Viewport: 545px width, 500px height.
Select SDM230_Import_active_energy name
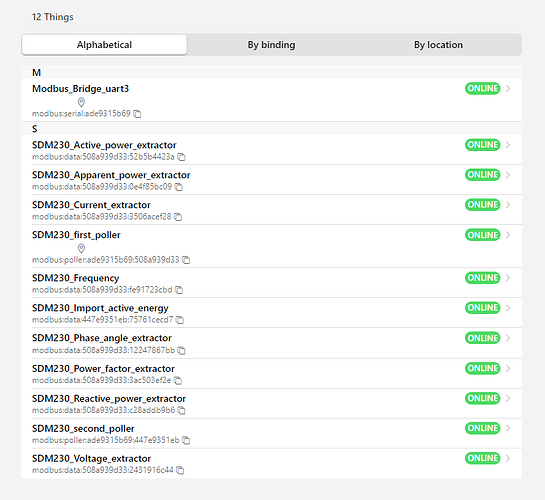pos(100,308)
